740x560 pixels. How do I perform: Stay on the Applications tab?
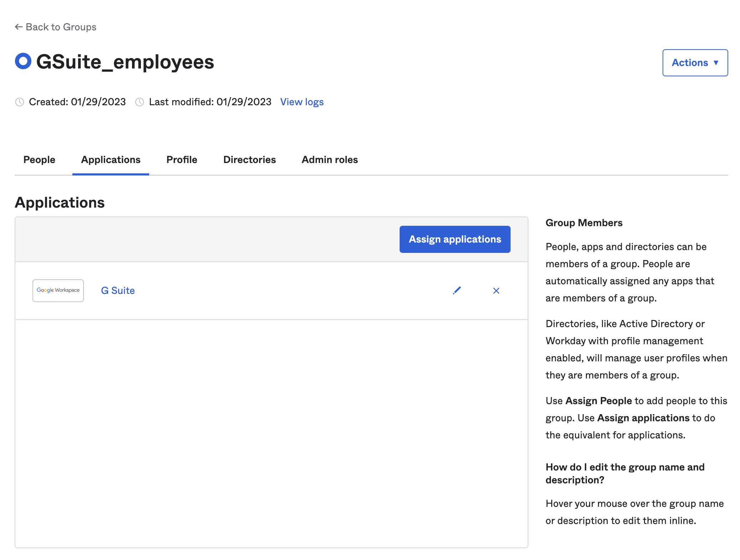click(110, 159)
